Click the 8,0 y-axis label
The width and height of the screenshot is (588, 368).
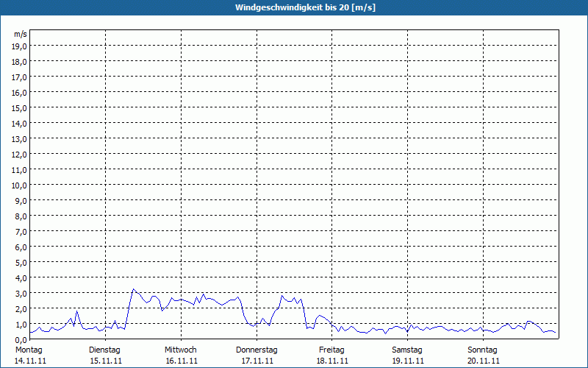point(21,216)
